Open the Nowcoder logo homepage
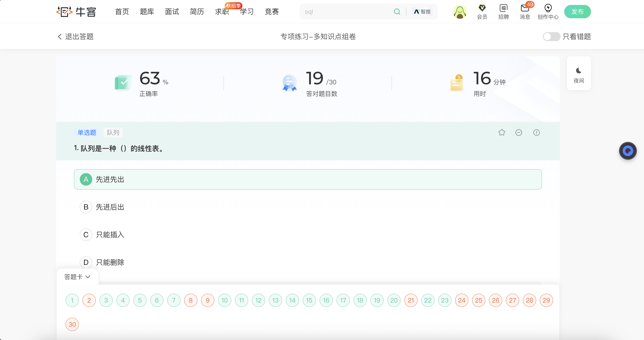Screen dimensions: 644x340 pyautogui.click(x=76, y=12)
